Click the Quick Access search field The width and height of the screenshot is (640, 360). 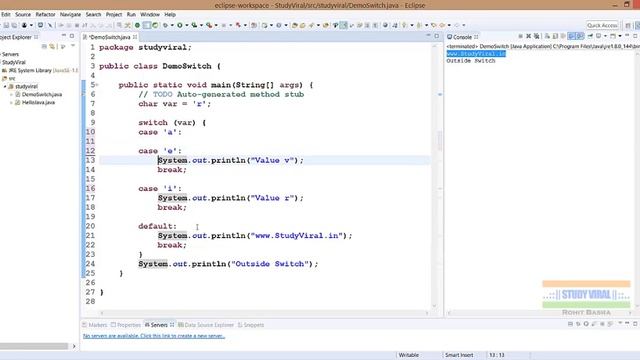click(602, 25)
